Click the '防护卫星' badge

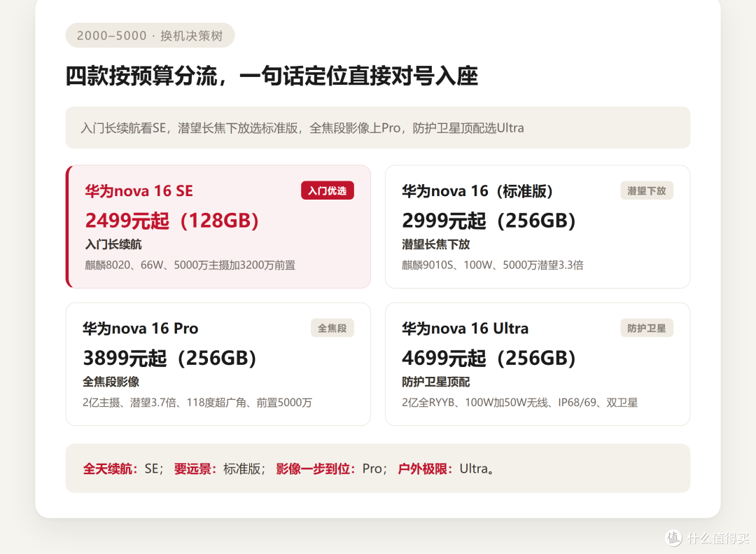(x=647, y=328)
